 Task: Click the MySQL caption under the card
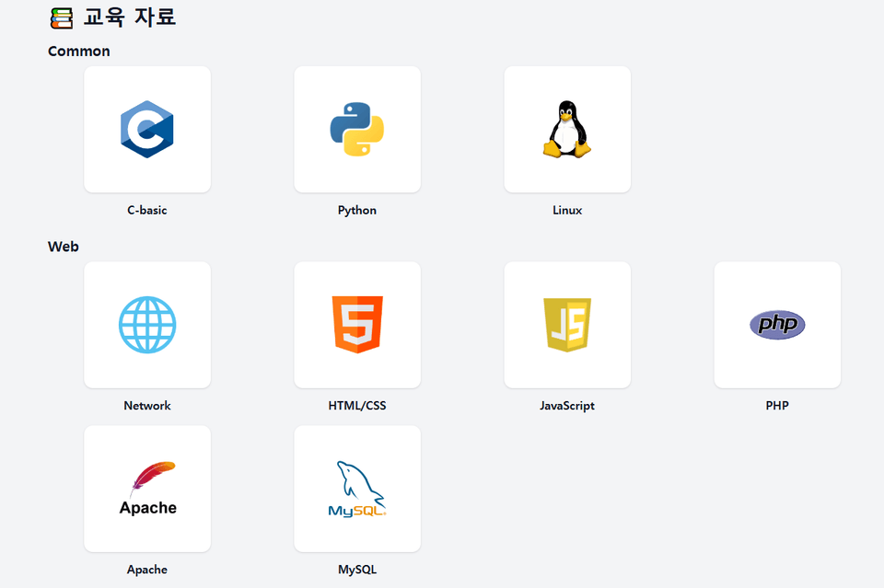357,570
